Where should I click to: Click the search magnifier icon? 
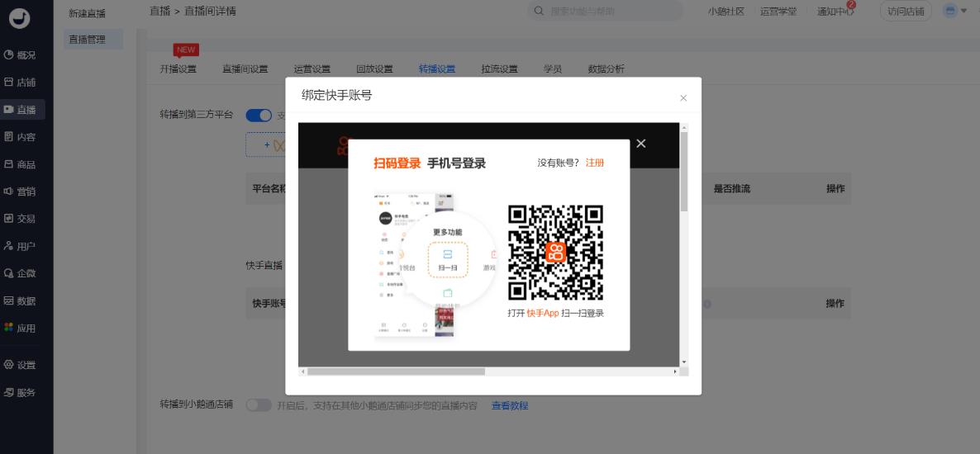click(538, 12)
